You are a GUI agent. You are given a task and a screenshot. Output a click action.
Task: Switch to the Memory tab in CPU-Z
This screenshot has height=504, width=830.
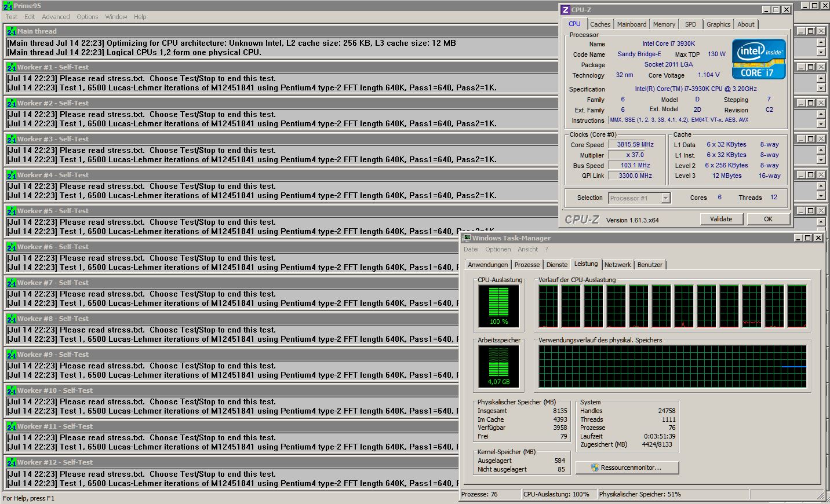[664, 24]
